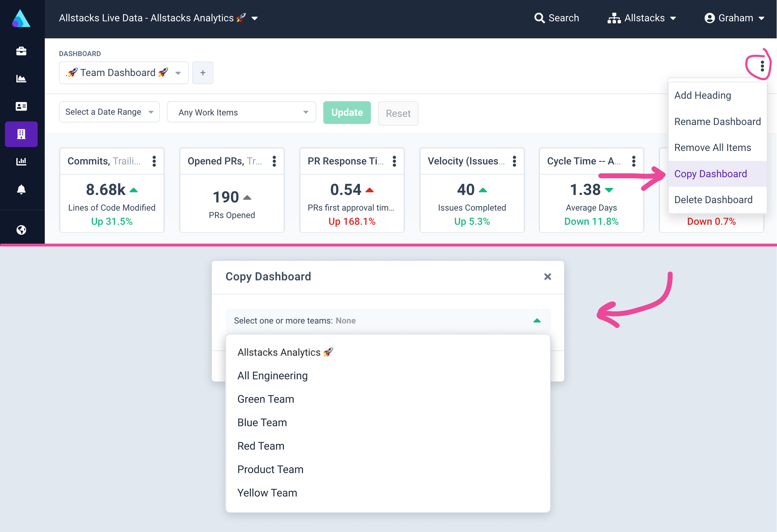
Task: Click the Reset button
Action: (398, 113)
